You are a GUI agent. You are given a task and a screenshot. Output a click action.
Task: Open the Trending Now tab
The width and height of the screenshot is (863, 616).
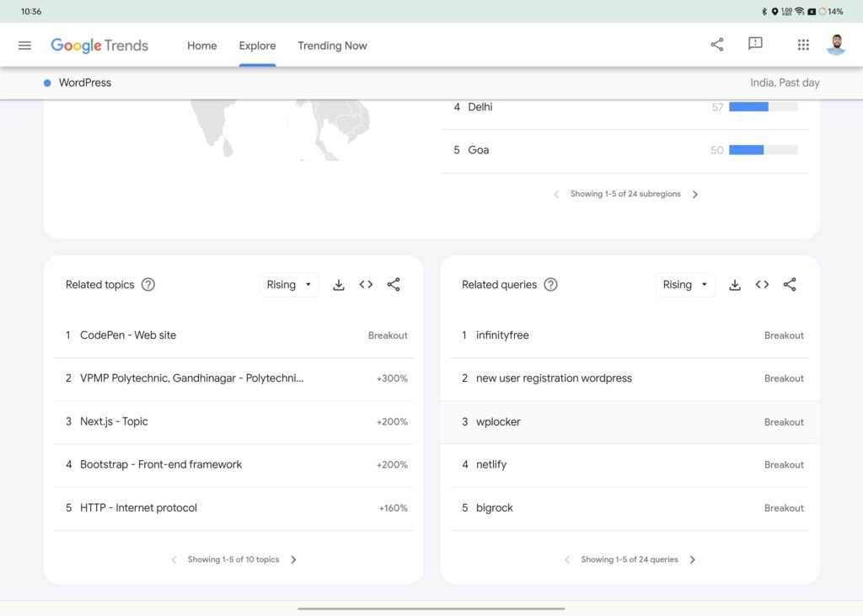click(x=332, y=46)
